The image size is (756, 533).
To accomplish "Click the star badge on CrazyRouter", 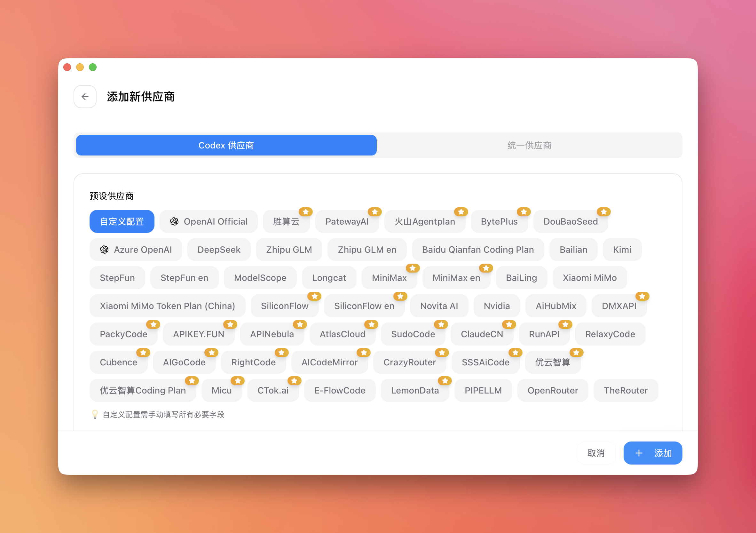I will 442,353.
